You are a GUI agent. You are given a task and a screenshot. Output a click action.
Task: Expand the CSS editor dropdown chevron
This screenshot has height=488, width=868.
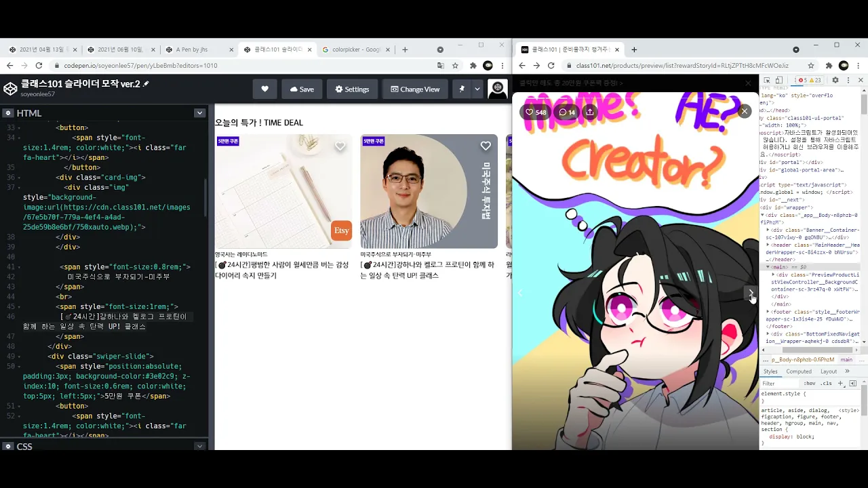tap(199, 446)
